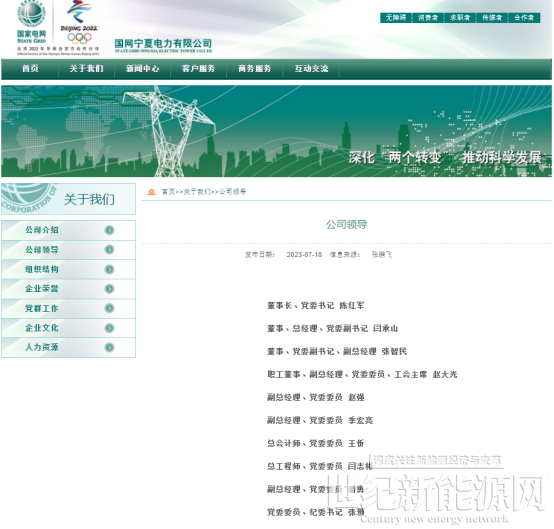
Task: Click the 合作者 link at top right
Action: [524, 18]
